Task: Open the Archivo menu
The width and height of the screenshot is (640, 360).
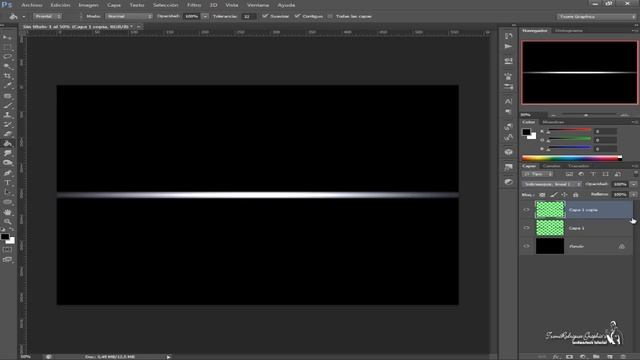Action: (x=31, y=5)
